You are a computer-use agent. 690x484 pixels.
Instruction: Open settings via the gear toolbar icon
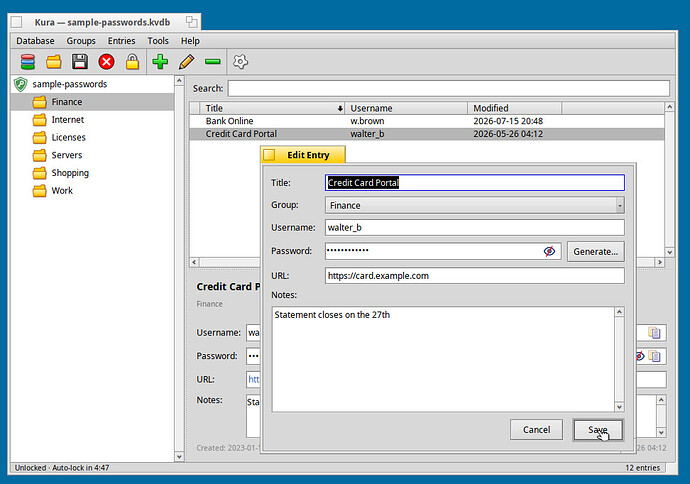[240, 62]
